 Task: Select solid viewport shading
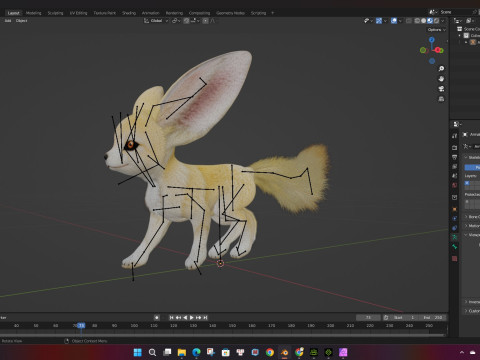tap(423, 21)
